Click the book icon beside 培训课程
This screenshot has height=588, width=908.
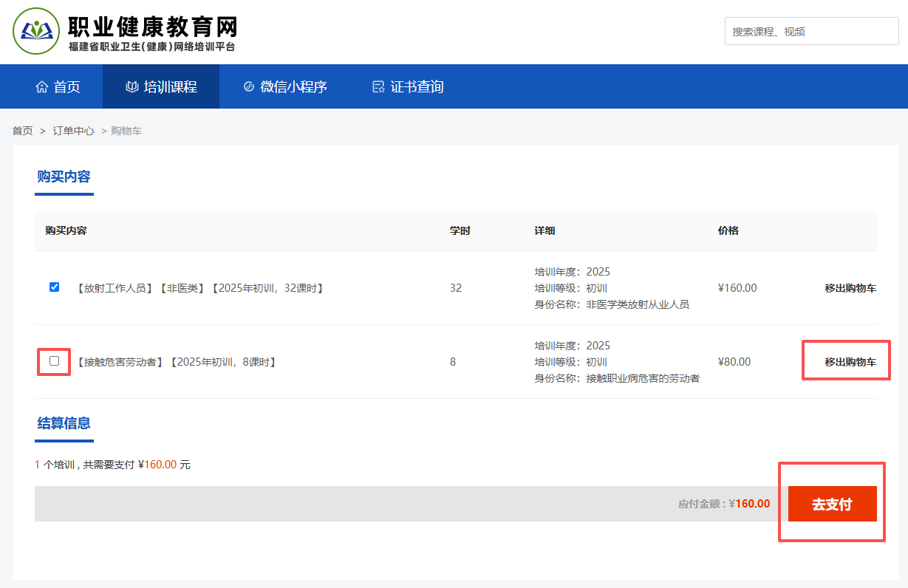[132, 86]
